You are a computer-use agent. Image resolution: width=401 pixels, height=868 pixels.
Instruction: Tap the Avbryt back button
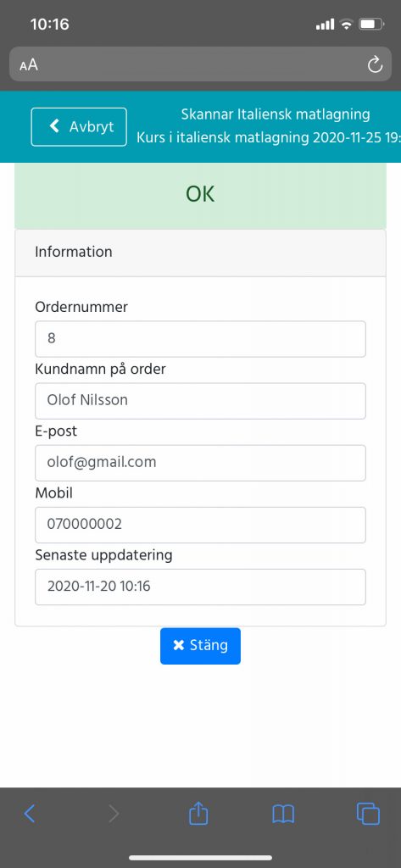[79, 127]
